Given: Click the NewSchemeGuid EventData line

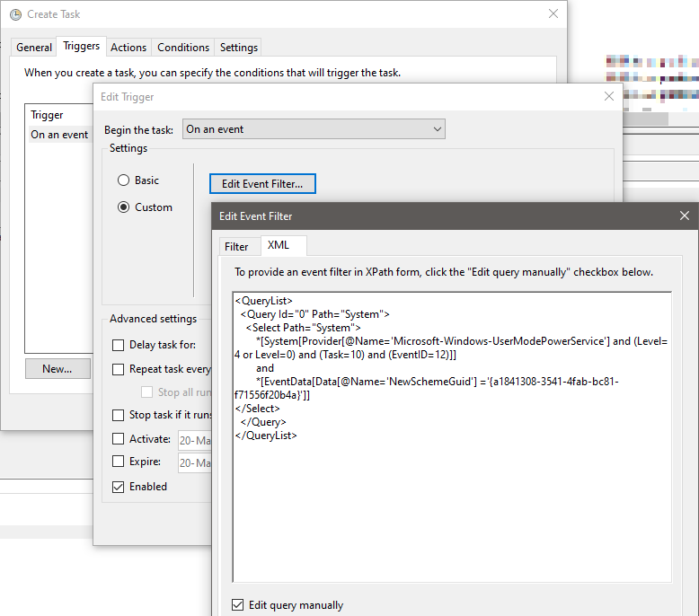Looking at the screenshot, I should (x=427, y=389).
